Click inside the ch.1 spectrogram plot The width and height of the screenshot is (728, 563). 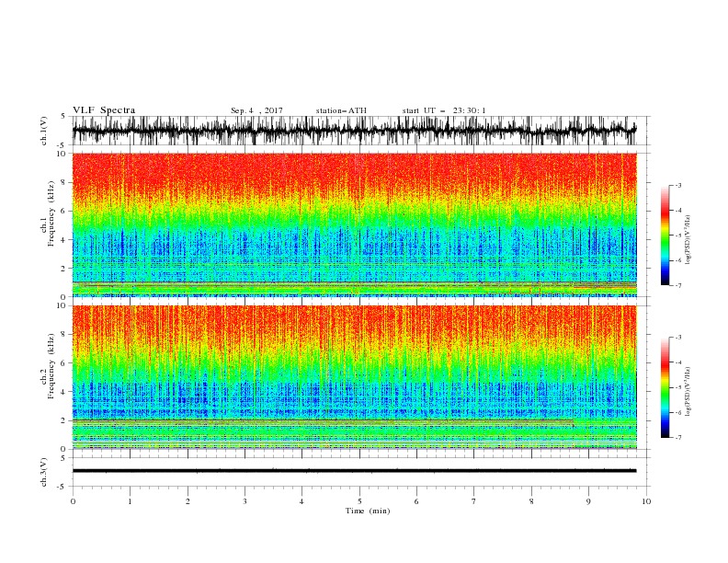[354, 224]
